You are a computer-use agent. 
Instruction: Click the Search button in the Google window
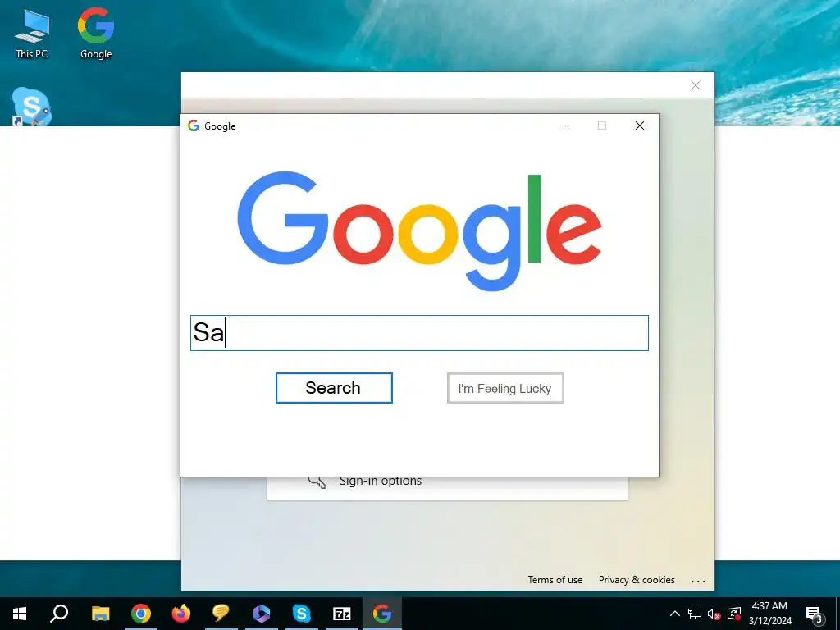coord(334,388)
